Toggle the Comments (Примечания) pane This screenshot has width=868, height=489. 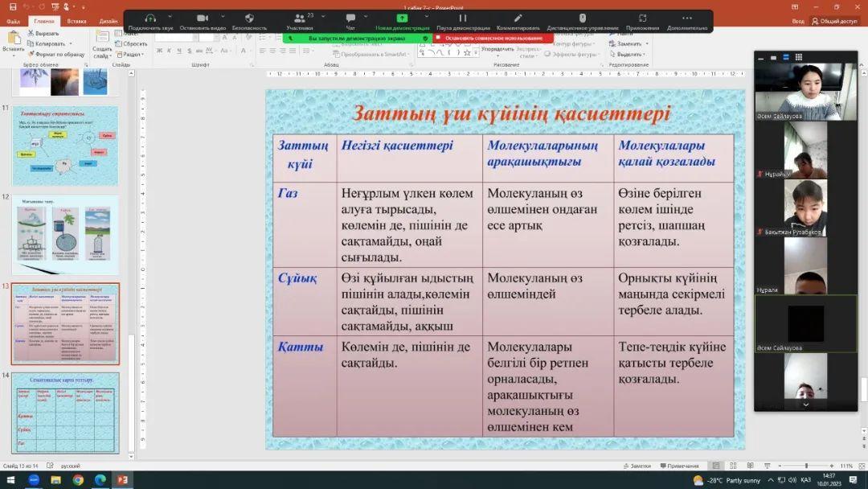pos(679,466)
